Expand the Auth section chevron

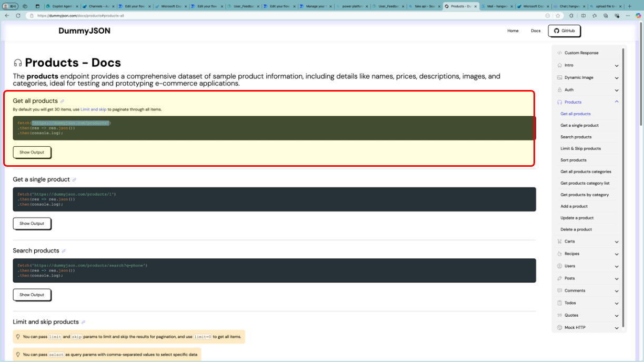pyautogui.click(x=617, y=91)
